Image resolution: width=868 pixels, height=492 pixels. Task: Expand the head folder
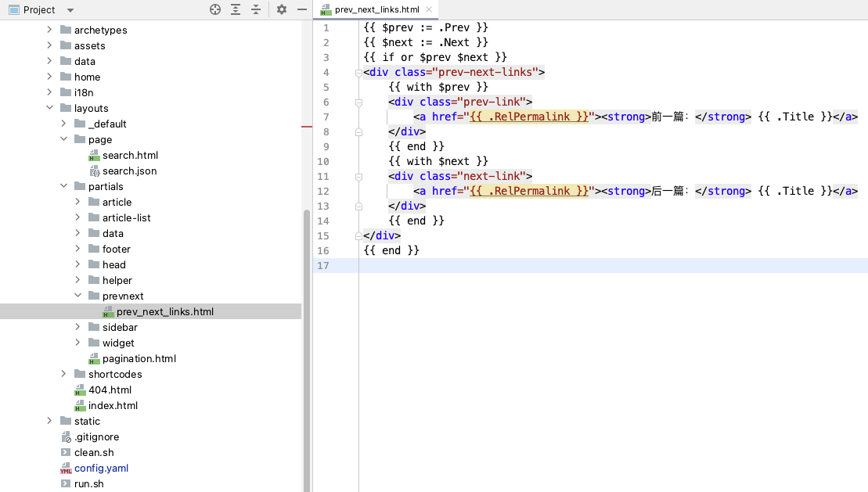(77, 264)
